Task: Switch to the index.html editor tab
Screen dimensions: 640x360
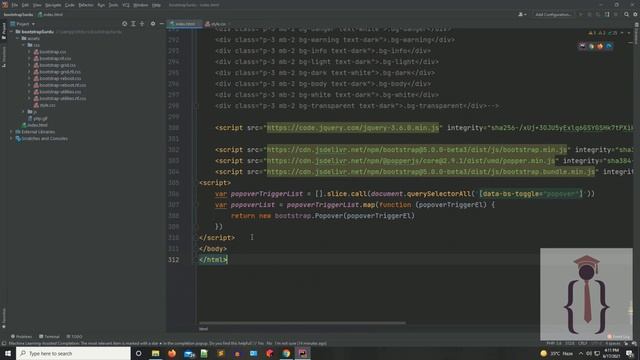Action: click(183, 24)
